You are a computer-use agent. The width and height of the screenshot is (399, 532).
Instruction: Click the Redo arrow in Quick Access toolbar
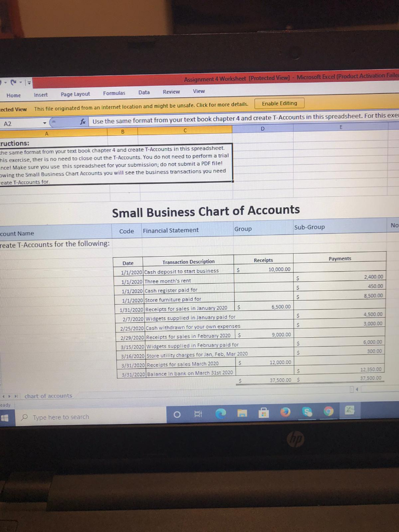tap(14, 83)
